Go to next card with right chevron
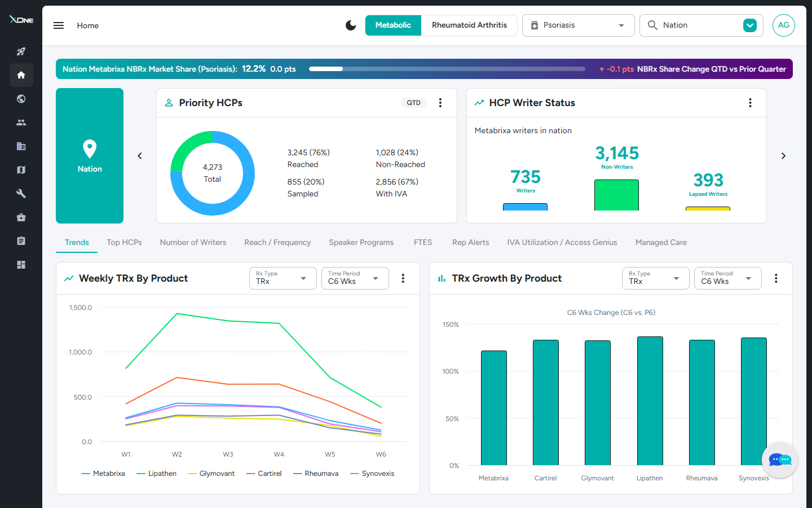 tap(783, 156)
